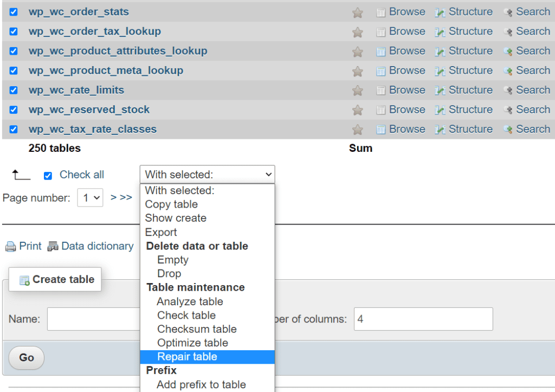Browse the wp_wc_reserved_stock table
Screen dimensions: 555x392
(406, 109)
